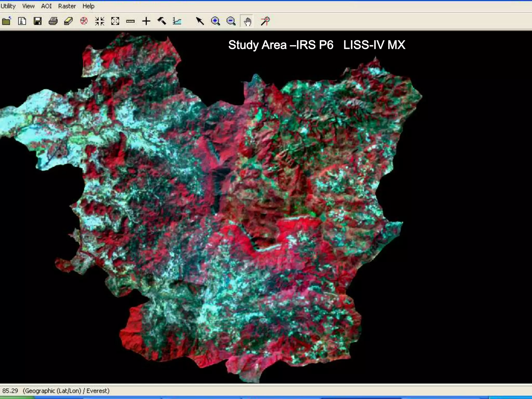
Task: Select the arrow pointer tool
Action: click(200, 21)
